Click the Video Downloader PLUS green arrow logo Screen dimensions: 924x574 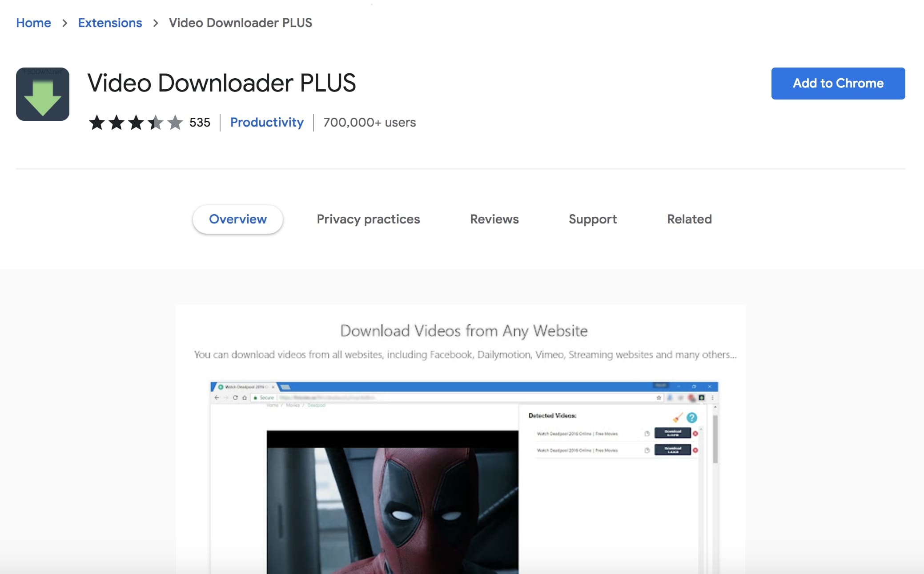pos(43,94)
